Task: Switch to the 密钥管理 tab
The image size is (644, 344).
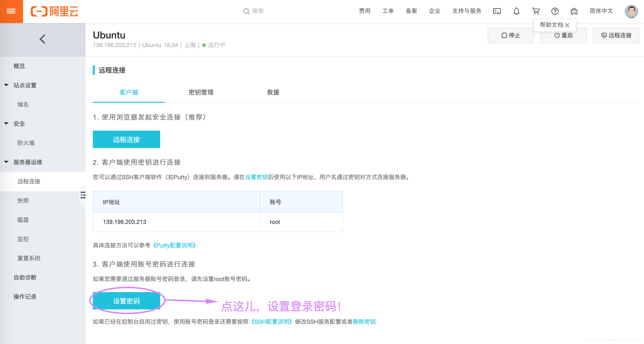Action: point(201,92)
